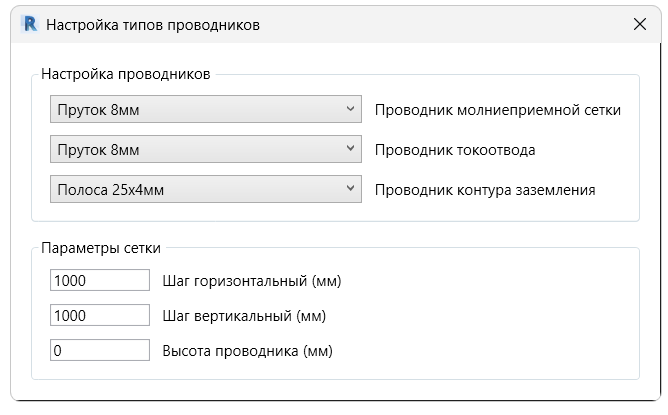The height and width of the screenshot is (415, 668).
Task: Click the window title Настройка типов проводников
Action: (153, 25)
